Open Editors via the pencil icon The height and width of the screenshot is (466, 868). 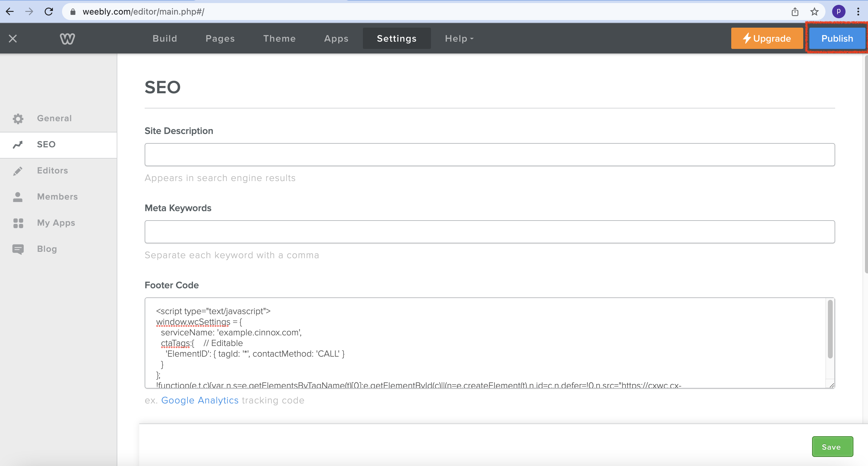click(x=18, y=171)
